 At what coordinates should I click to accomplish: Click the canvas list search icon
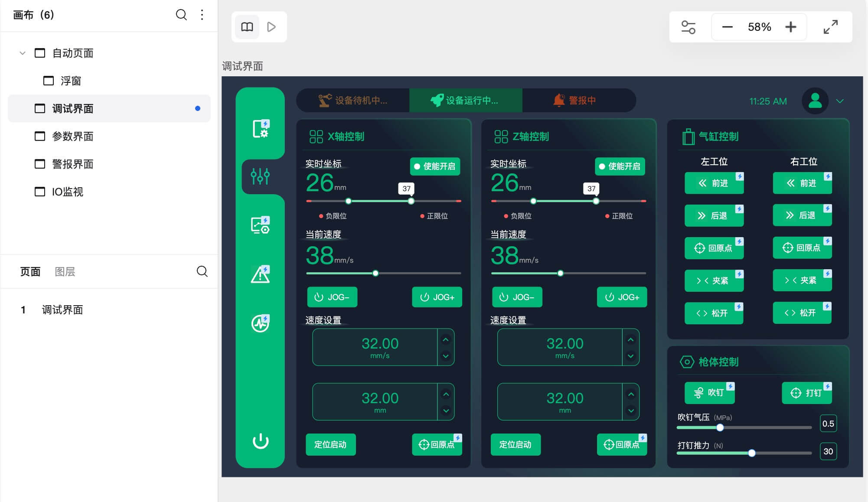(x=181, y=15)
